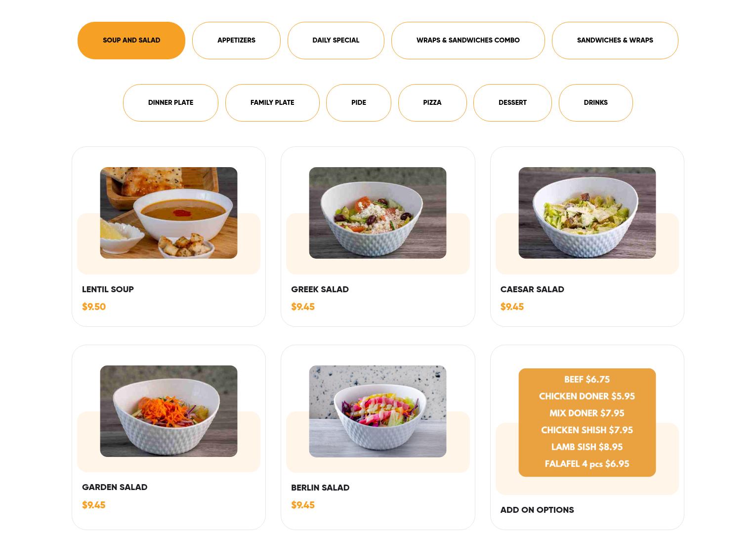
Task: Select the Soup and Salad category tab
Action: point(131,41)
